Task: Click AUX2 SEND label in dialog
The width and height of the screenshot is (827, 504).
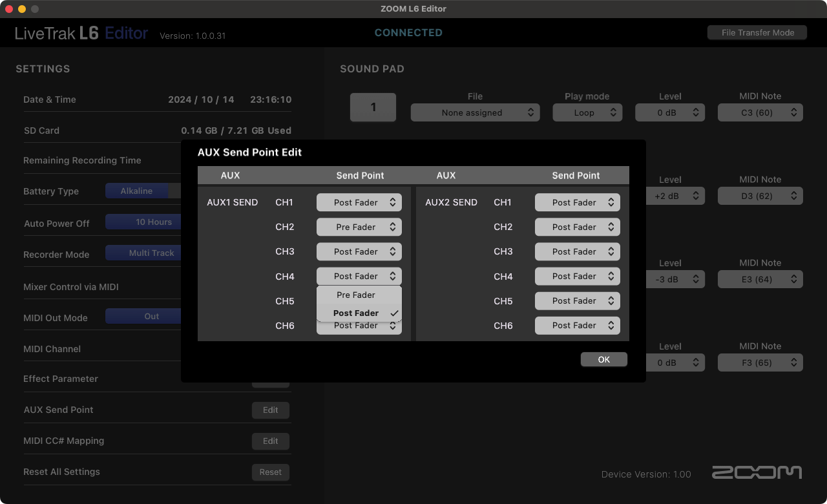Action: click(x=451, y=202)
